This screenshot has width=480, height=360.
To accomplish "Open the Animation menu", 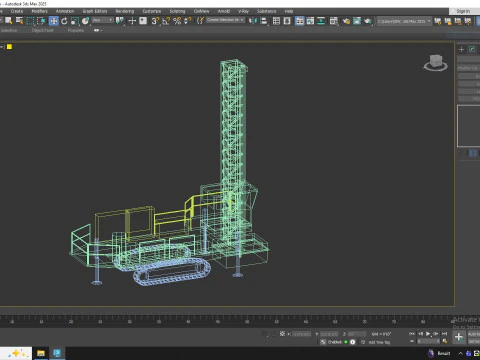I will [x=65, y=11].
